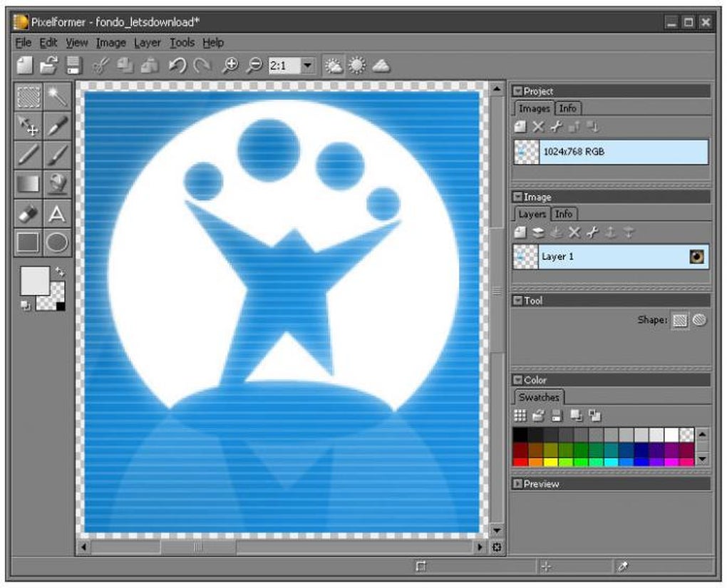The image size is (727, 588).
Task: Choose the round brush shape
Action: tap(699, 320)
